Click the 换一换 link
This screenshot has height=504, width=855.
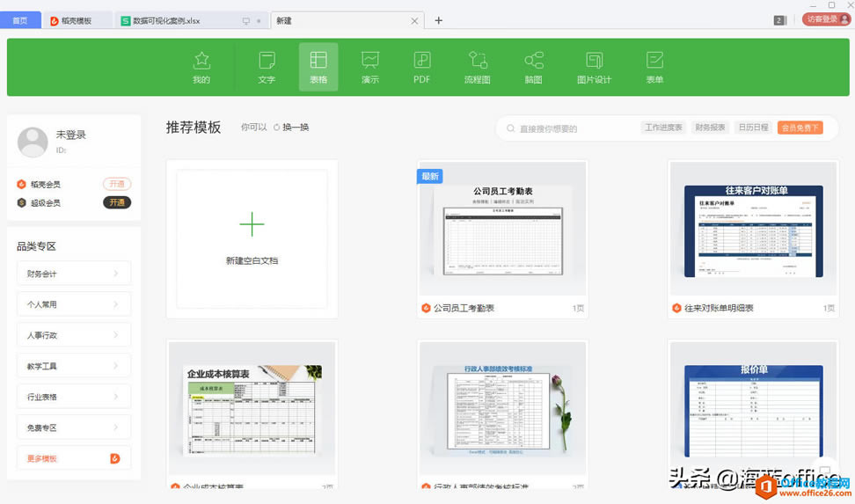click(296, 127)
